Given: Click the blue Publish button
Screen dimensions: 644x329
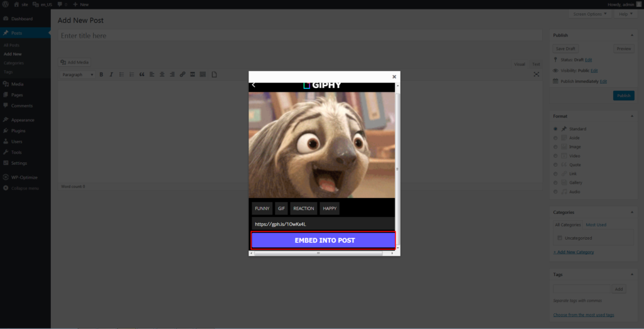Looking at the screenshot, I should (623, 96).
